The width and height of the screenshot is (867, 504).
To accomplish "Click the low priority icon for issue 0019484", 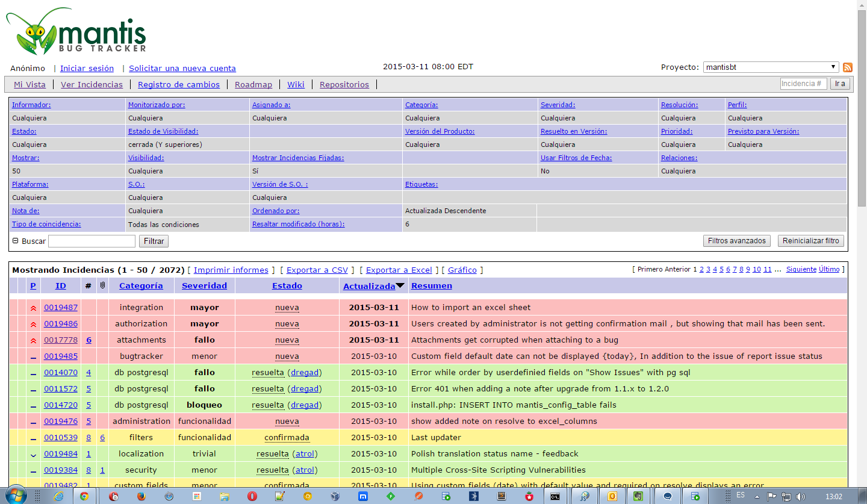I will point(33,455).
